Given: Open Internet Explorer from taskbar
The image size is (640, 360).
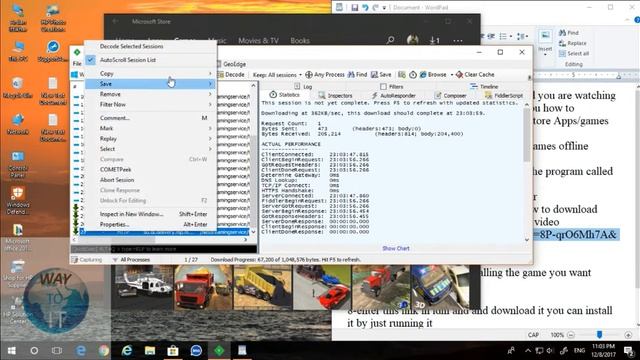Looking at the screenshot, I should pyautogui.click(x=127, y=351).
